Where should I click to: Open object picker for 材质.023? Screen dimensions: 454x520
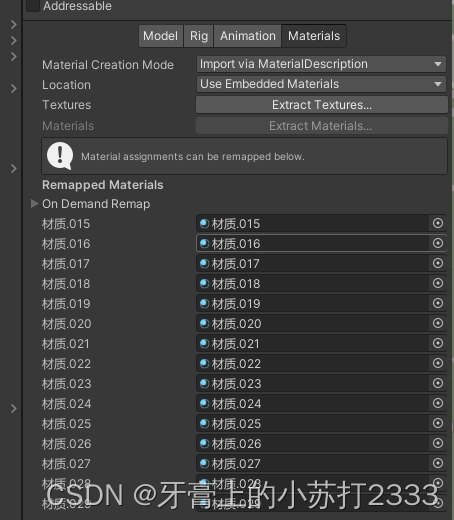[438, 383]
